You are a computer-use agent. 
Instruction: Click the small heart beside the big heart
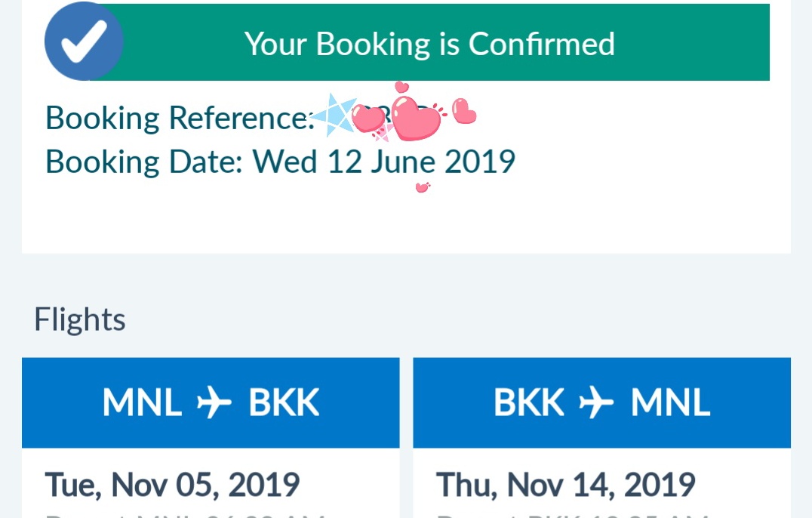tap(368, 119)
